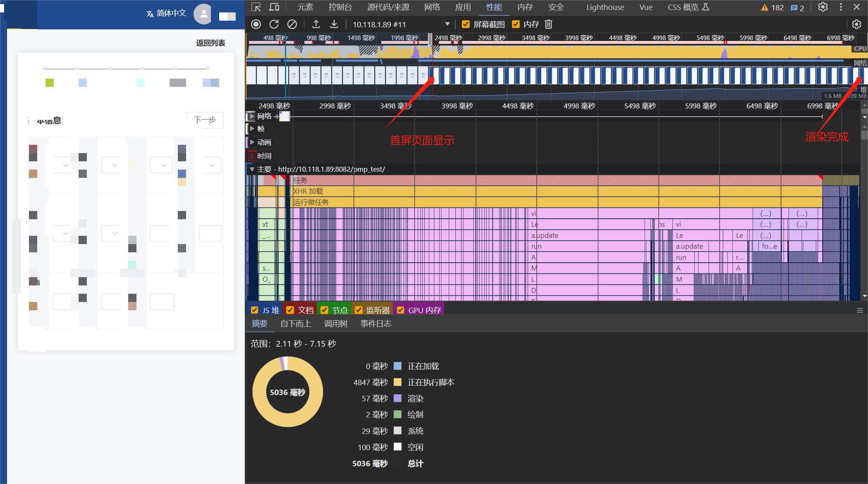This screenshot has width=868, height=484.
Task: Show the 2 messages issue indicator
Action: [x=797, y=7]
